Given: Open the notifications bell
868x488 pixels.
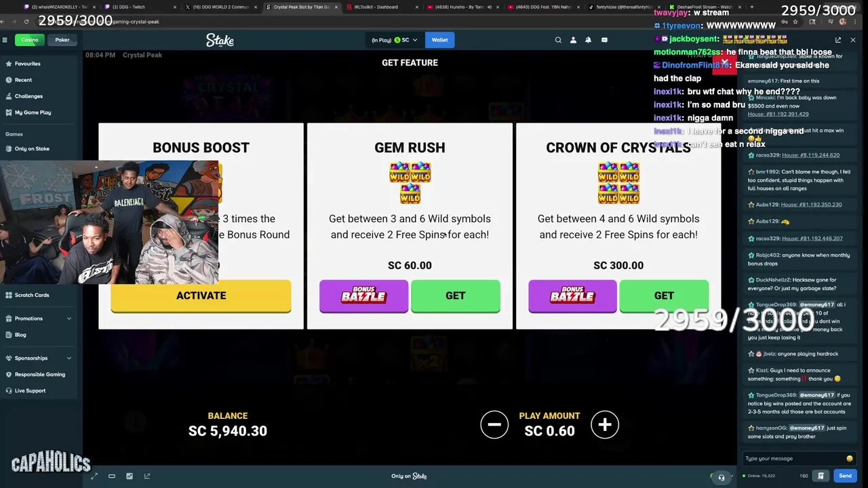Looking at the screenshot, I should (588, 40).
